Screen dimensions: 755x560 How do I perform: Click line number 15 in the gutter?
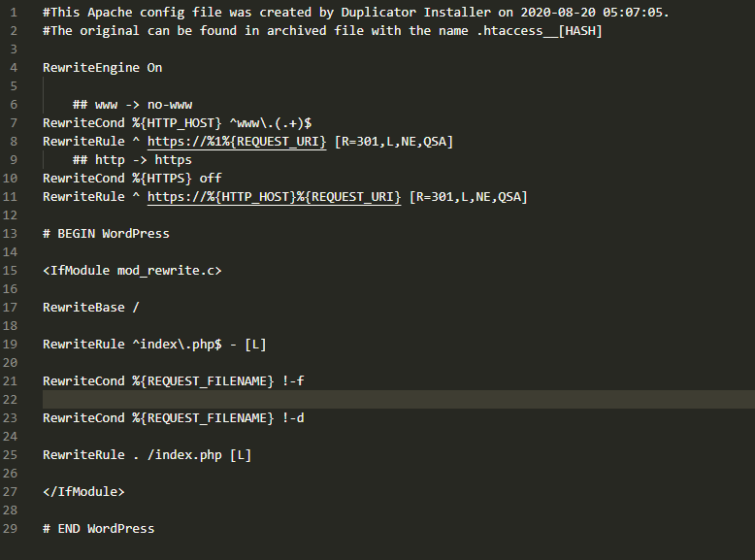(x=11, y=271)
